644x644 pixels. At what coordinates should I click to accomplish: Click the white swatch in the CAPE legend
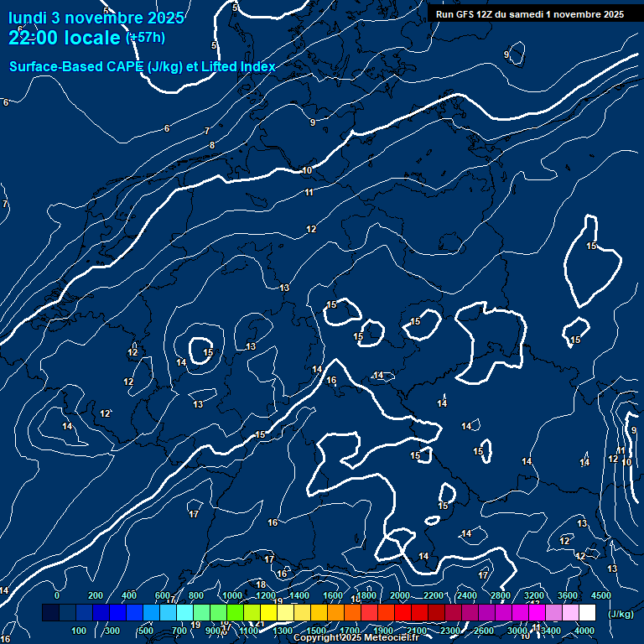[587, 612]
